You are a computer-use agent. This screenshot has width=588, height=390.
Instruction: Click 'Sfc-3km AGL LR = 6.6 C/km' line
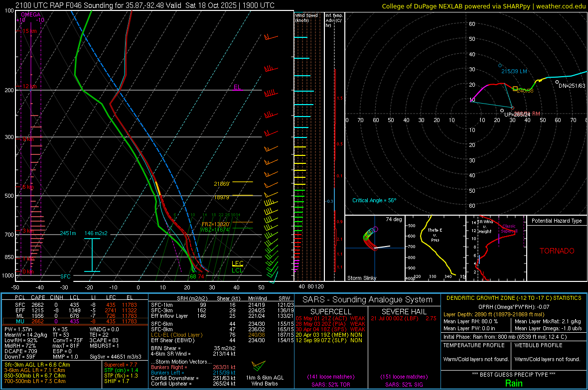point(37,365)
